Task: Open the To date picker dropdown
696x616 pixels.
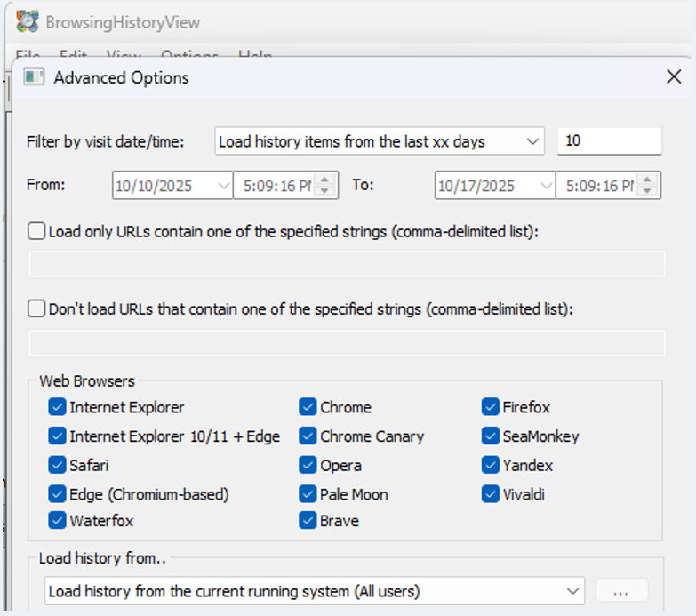Action: coord(545,186)
